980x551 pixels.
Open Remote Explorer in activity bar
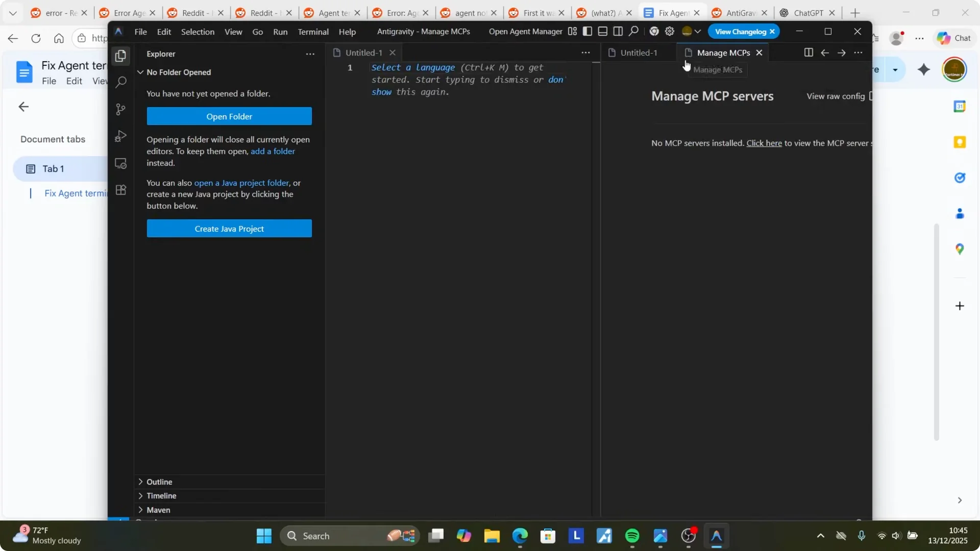tap(121, 163)
